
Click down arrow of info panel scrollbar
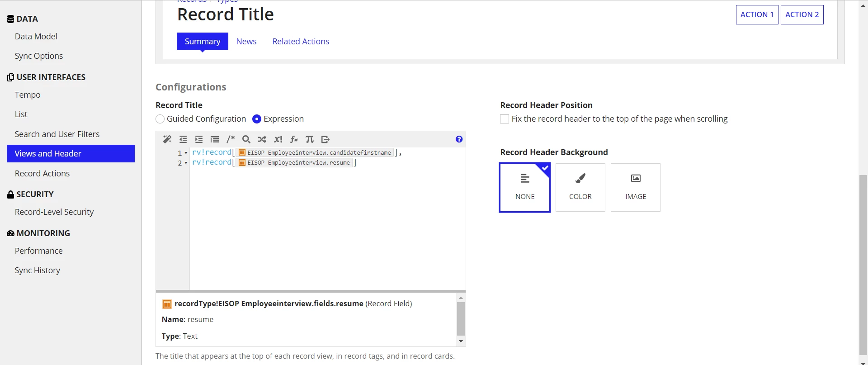point(461,341)
